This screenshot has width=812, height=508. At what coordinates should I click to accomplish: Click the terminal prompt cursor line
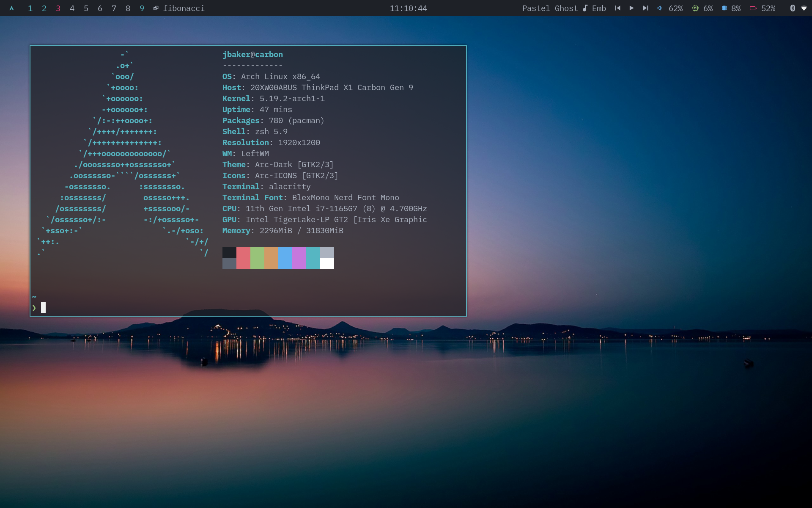click(x=43, y=307)
